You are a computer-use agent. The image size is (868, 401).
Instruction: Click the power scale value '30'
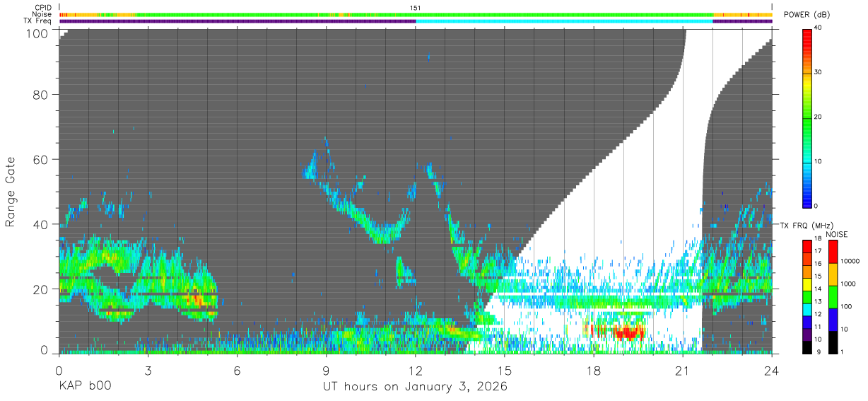pyautogui.click(x=819, y=72)
